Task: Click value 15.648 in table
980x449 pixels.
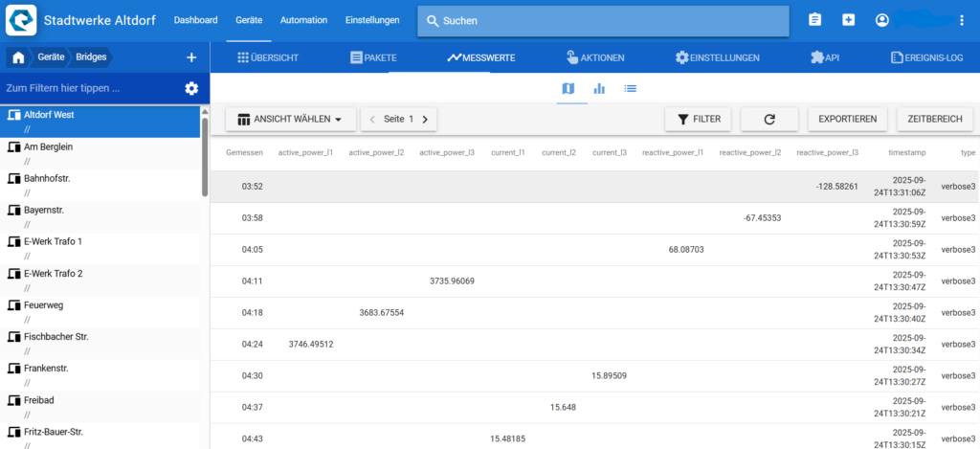Action: [x=563, y=407]
